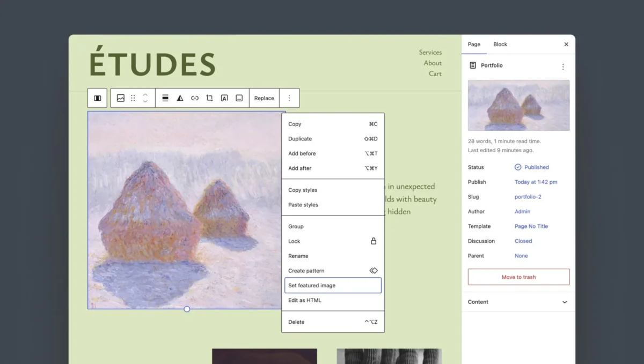Screen dimensions: 644x364
Task: Click the "28 words, 1 minute read time." text
Action: click(504, 142)
